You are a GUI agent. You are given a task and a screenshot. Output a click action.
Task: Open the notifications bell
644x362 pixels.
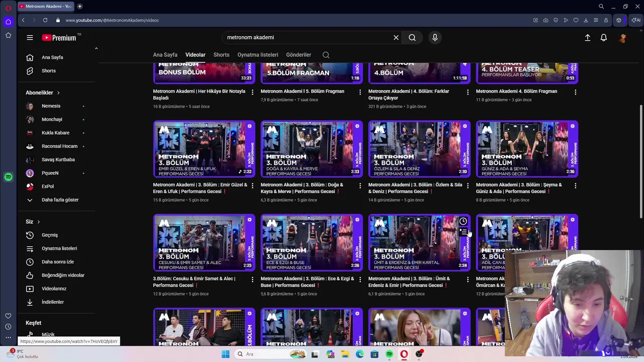click(604, 37)
